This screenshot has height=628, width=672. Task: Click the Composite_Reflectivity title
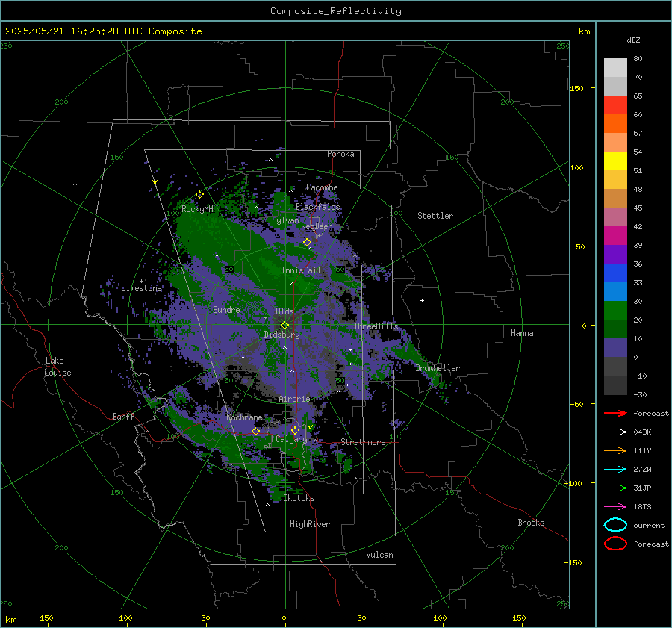point(336,11)
